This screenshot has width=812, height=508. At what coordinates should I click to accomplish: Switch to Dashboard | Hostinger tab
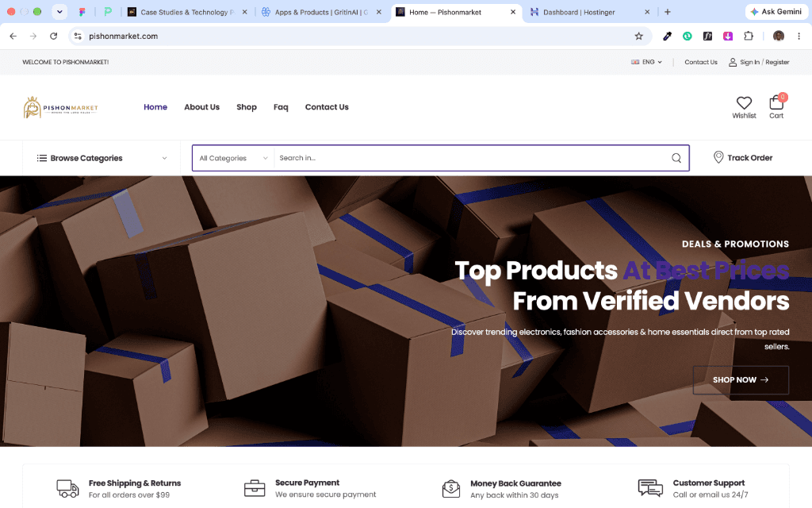[590, 12]
